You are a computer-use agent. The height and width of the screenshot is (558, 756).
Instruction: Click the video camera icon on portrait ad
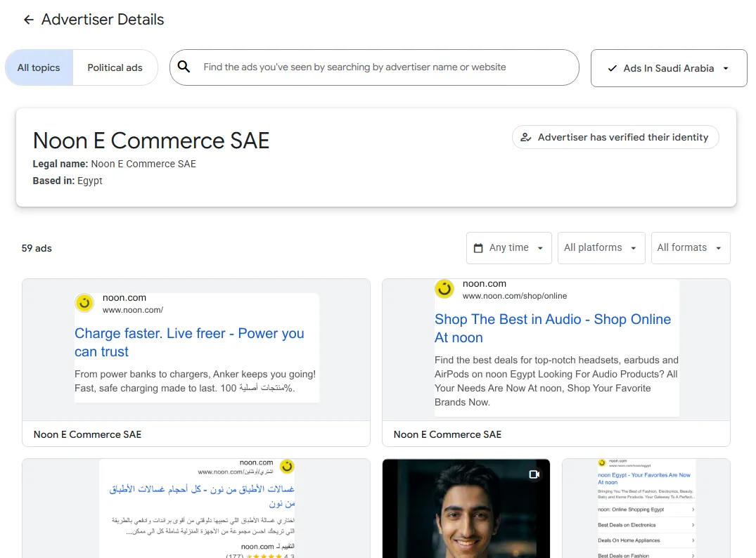(534, 474)
